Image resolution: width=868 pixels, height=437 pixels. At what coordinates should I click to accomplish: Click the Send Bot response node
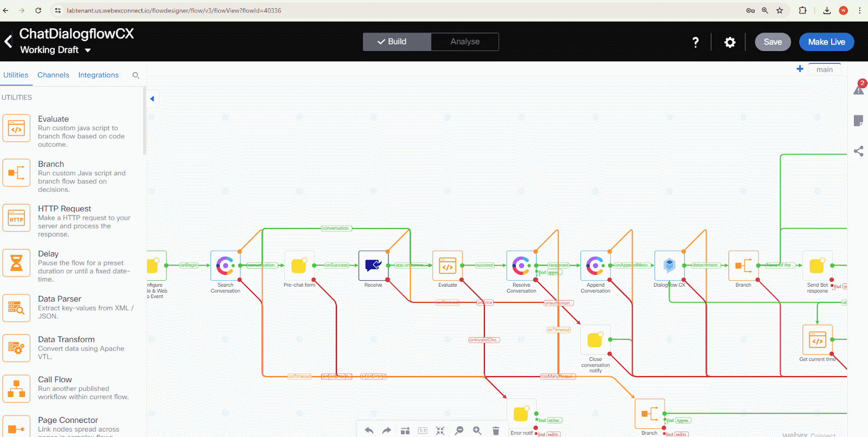pos(817,265)
